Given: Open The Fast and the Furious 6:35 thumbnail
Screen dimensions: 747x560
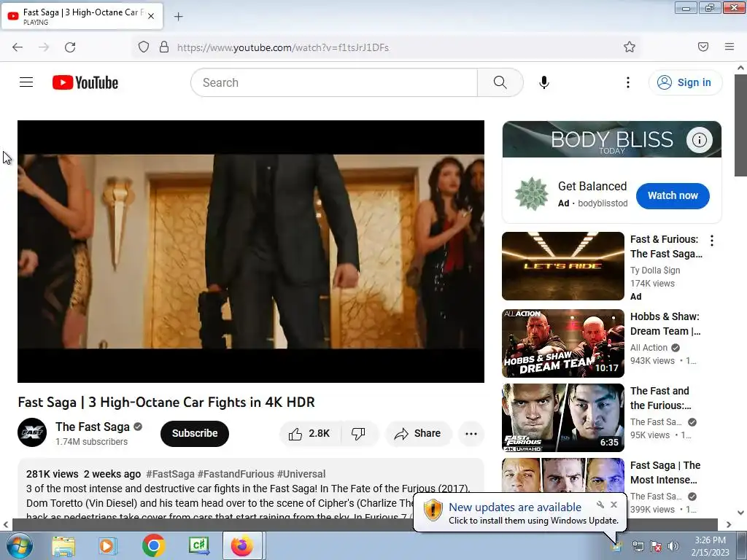Looking at the screenshot, I should (x=563, y=418).
